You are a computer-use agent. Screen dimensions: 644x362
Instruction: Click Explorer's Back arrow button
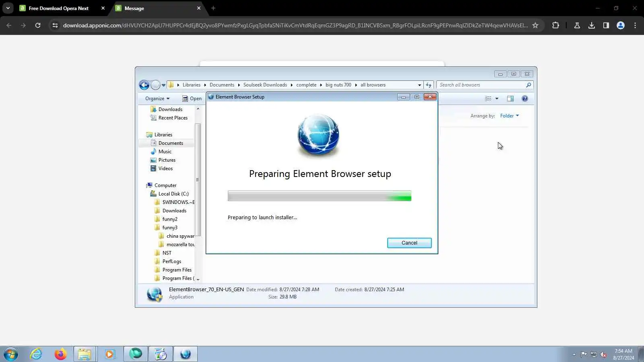(x=144, y=85)
